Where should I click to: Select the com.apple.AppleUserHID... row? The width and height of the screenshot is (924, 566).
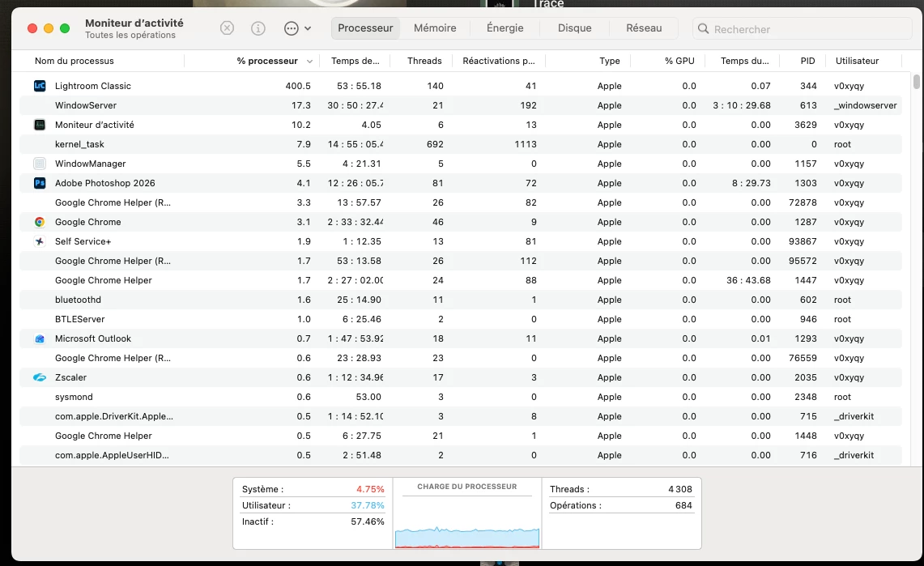click(x=461, y=455)
